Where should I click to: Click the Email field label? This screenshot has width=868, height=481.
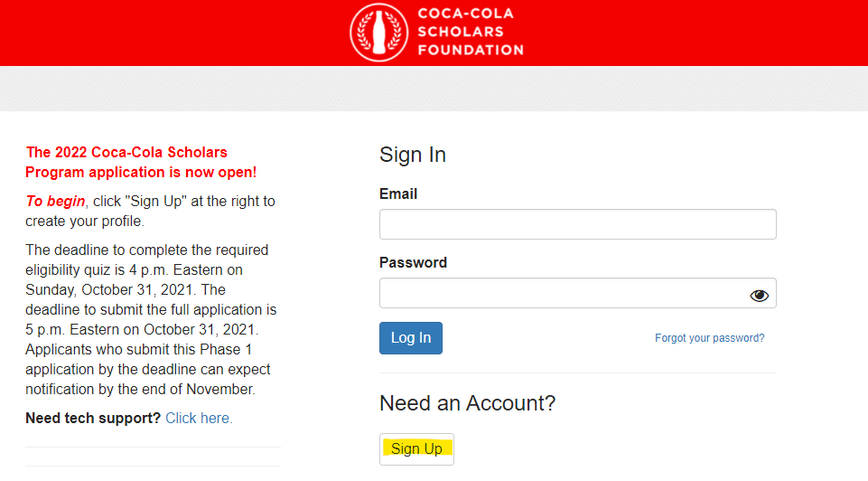coord(398,194)
